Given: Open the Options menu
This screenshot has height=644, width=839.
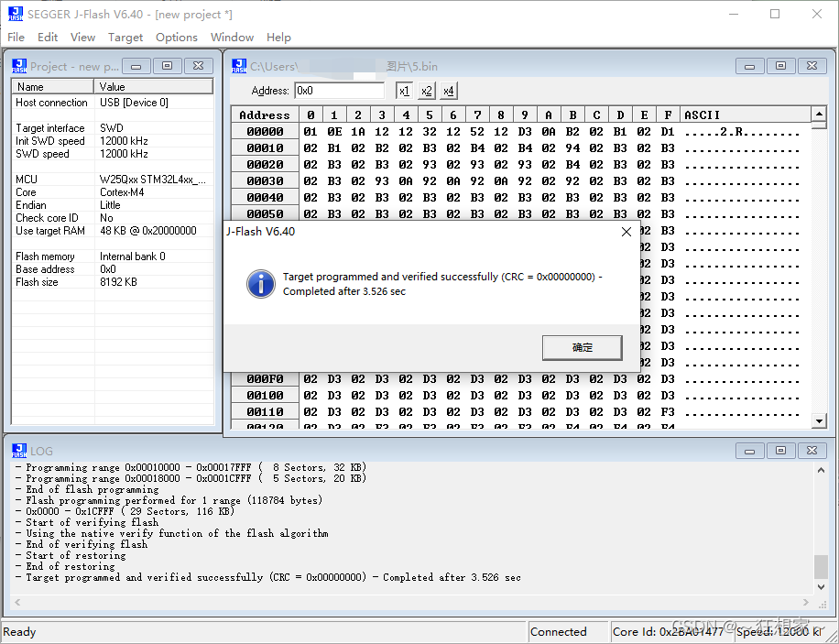Looking at the screenshot, I should click(x=177, y=38).
